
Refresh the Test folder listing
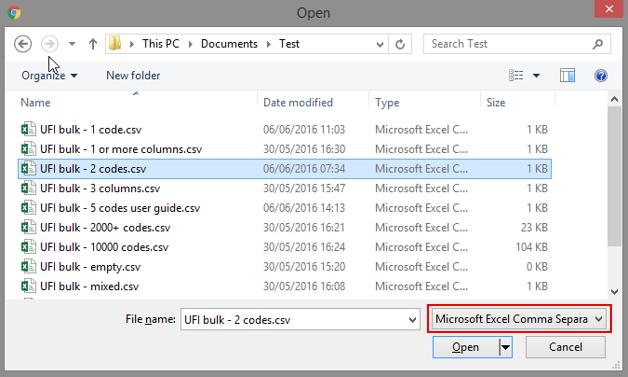[x=400, y=44]
